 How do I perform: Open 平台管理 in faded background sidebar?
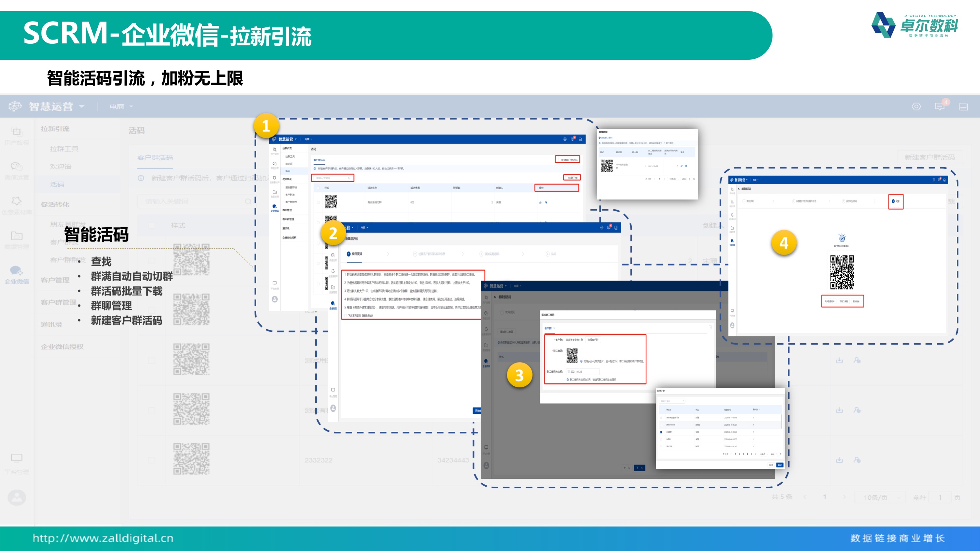[x=17, y=464]
